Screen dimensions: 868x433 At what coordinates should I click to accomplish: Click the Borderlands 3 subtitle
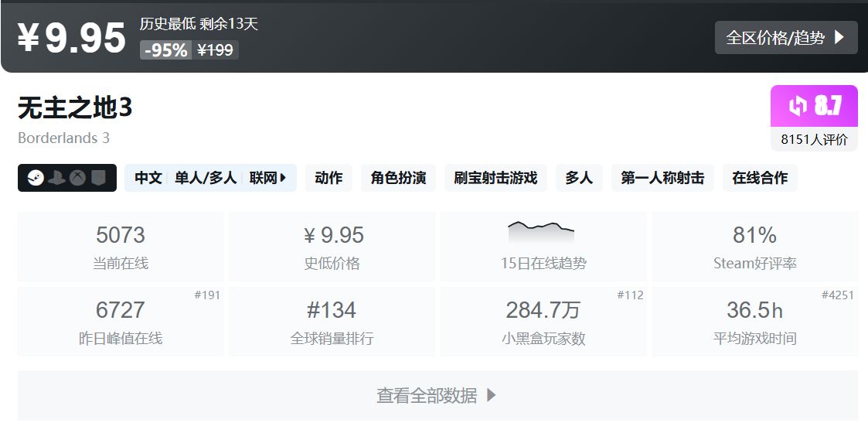coord(63,138)
